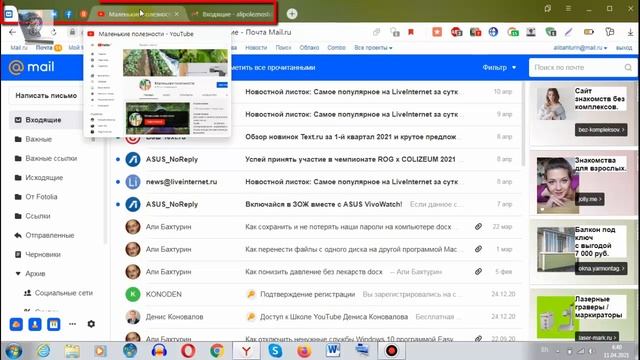Open Поиск in the Mail.ru top bar
This screenshot has height=360, width=640.
283,48
